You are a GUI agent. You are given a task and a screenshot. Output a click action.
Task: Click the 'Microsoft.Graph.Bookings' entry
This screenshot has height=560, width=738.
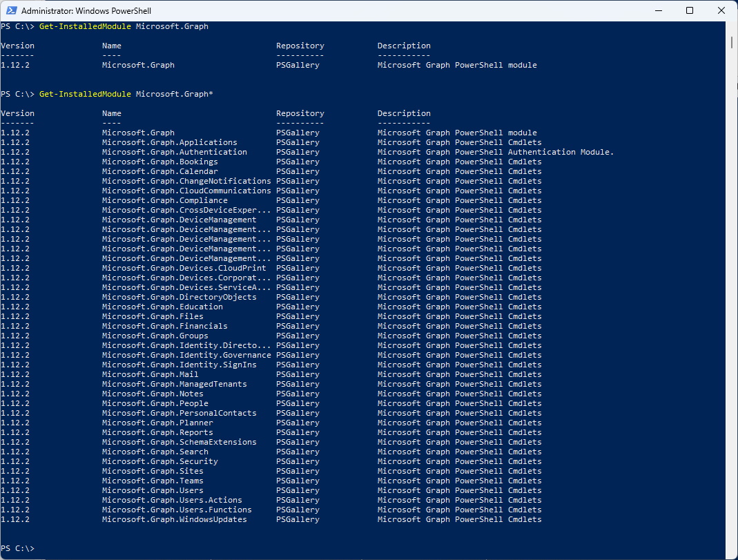click(x=160, y=162)
